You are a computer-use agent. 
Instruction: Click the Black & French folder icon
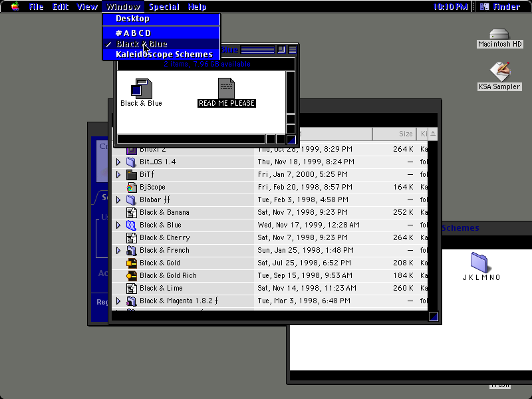[x=131, y=251]
